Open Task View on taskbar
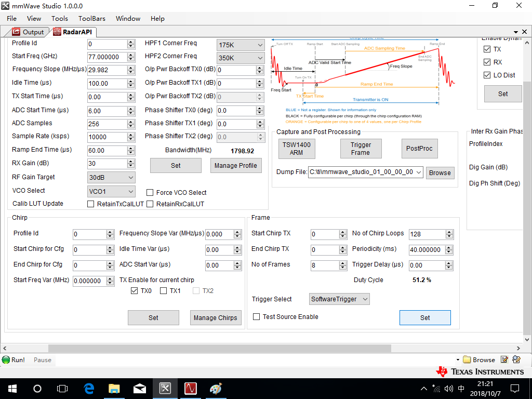The width and height of the screenshot is (532, 399). [62, 389]
